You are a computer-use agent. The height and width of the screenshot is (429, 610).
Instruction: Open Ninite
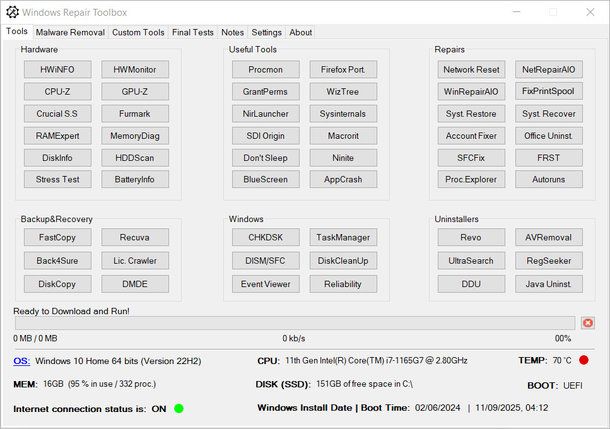tap(343, 158)
